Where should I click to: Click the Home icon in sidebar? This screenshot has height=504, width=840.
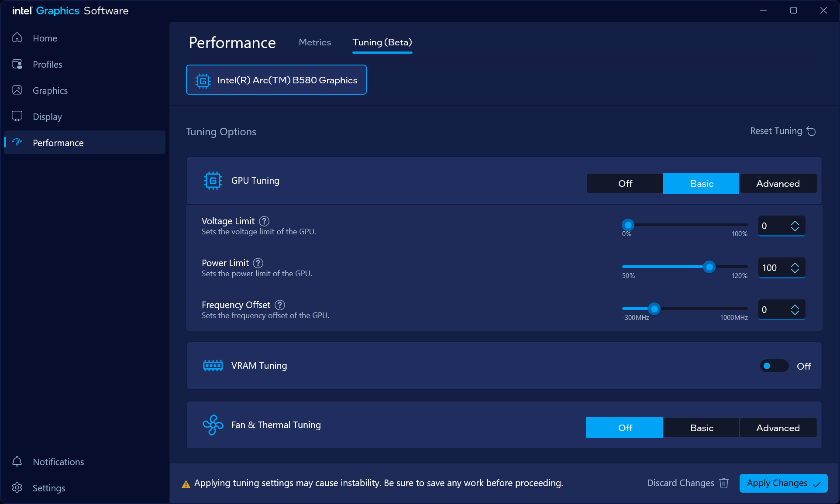coord(17,38)
